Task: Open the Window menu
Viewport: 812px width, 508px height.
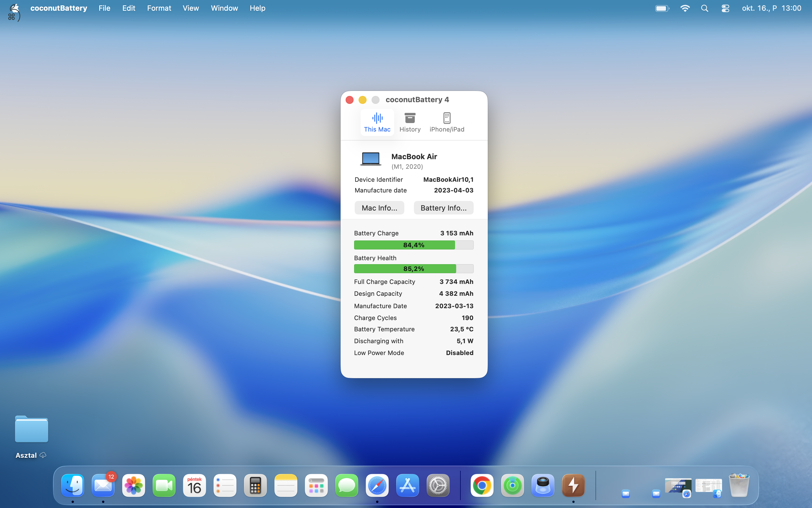Action: coord(224,8)
